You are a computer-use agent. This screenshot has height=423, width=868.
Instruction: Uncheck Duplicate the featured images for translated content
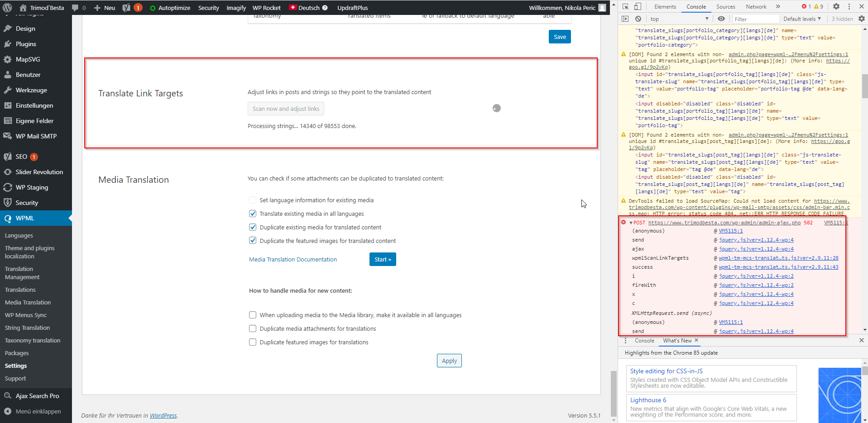pos(253,241)
